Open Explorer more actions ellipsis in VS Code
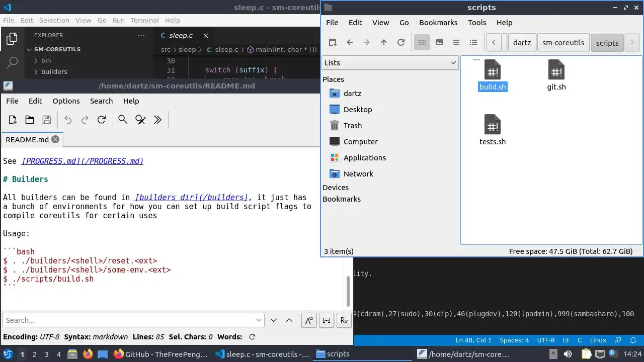This screenshot has width=644, height=362. coord(141,35)
